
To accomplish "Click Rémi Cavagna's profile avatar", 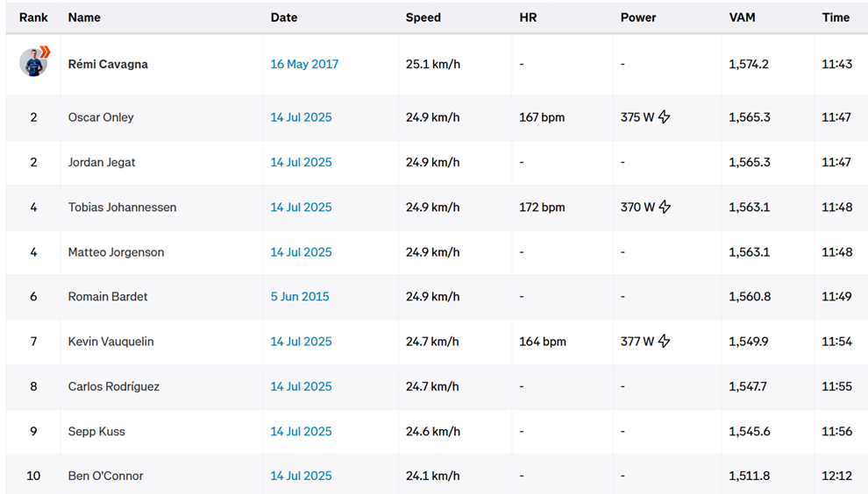I will [33, 62].
